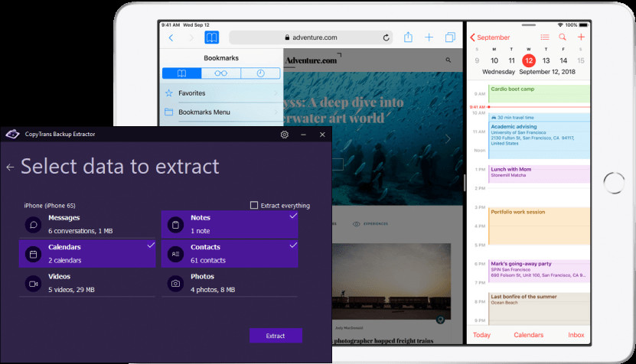Screen dimensions: 636x364
Task: Open Mark's going-away party event
Action: click(x=539, y=271)
